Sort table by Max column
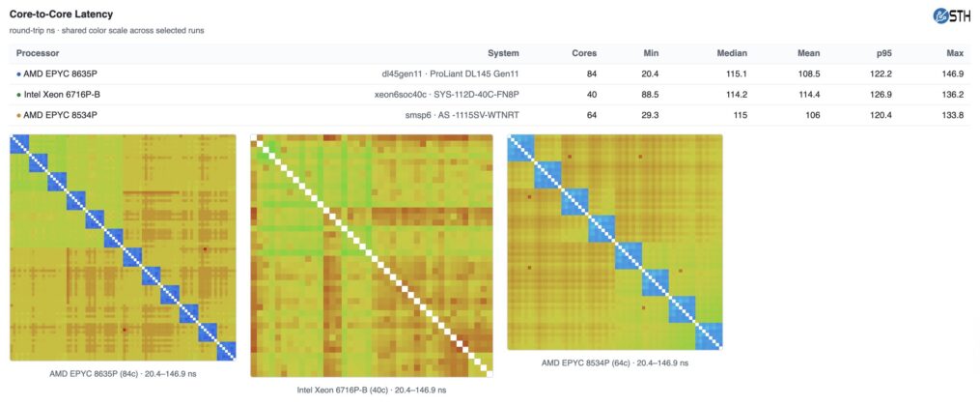 click(x=955, y=53)
